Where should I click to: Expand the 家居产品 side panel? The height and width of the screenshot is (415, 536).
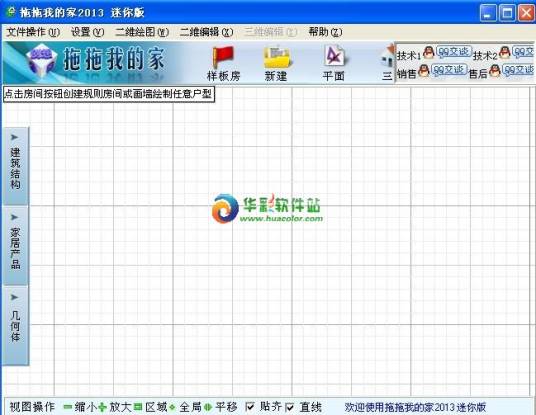15,245
